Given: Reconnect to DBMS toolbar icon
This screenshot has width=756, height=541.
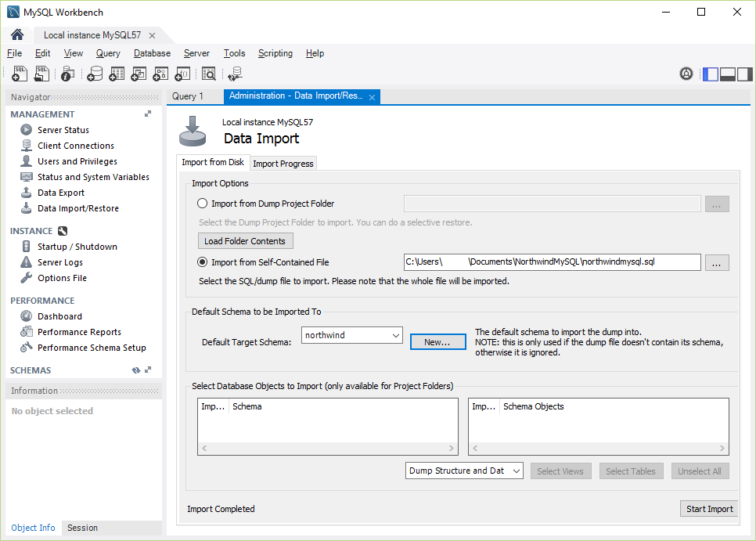Looking at the screenshot, I should 235,74.
